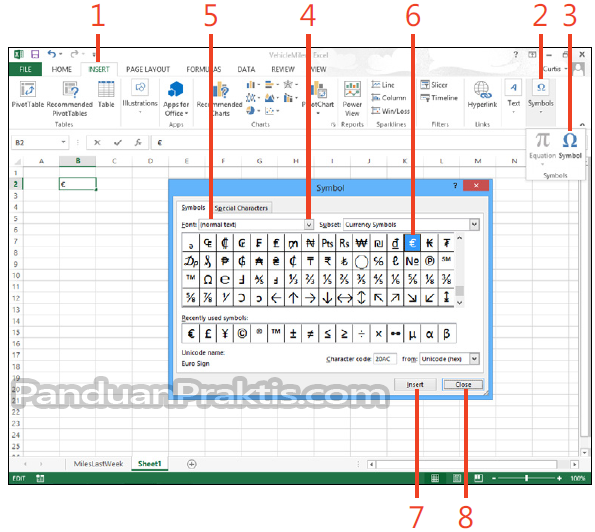The width and height of the screenshot is (595, 532).
Task: Open Apps for Office
Action: coord(176,98)
